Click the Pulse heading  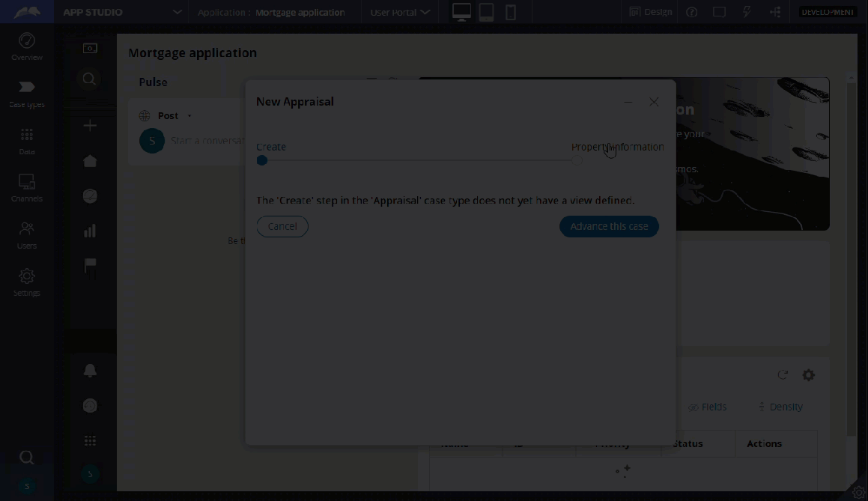tap(153, 82)
